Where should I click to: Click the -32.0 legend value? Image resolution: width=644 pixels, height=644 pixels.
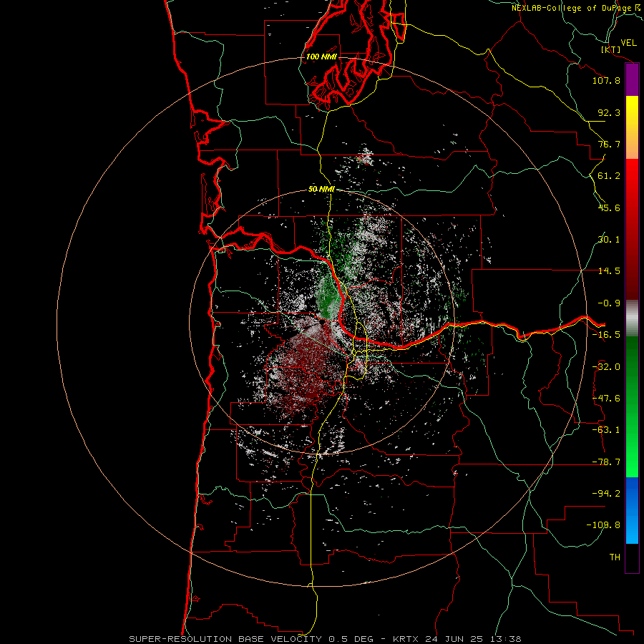(606, 367)
